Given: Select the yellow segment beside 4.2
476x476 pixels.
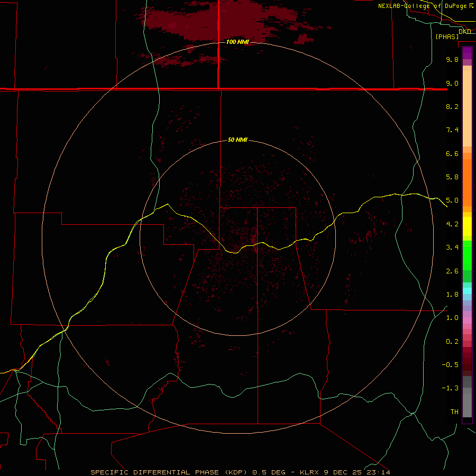Looking at the screenshot, I should 467,226.
